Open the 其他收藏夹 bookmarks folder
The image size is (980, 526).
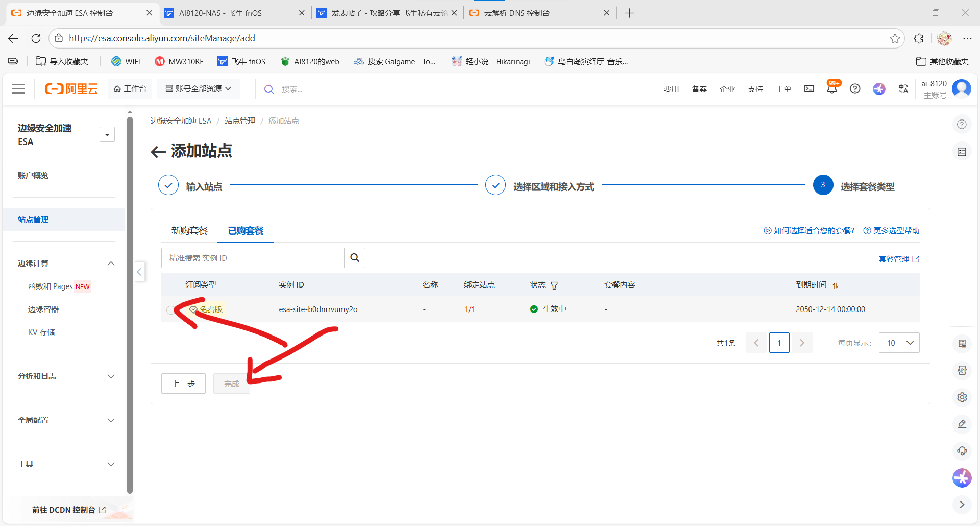[x=942, y=62]
